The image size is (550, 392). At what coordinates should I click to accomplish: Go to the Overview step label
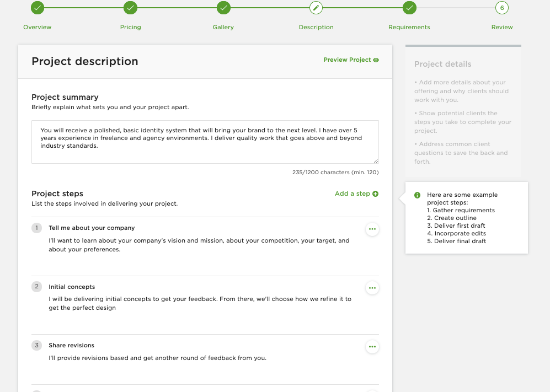point(38,27)
